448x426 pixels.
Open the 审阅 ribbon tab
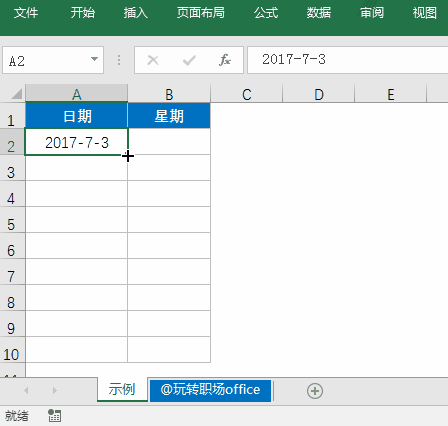(372, 13)
